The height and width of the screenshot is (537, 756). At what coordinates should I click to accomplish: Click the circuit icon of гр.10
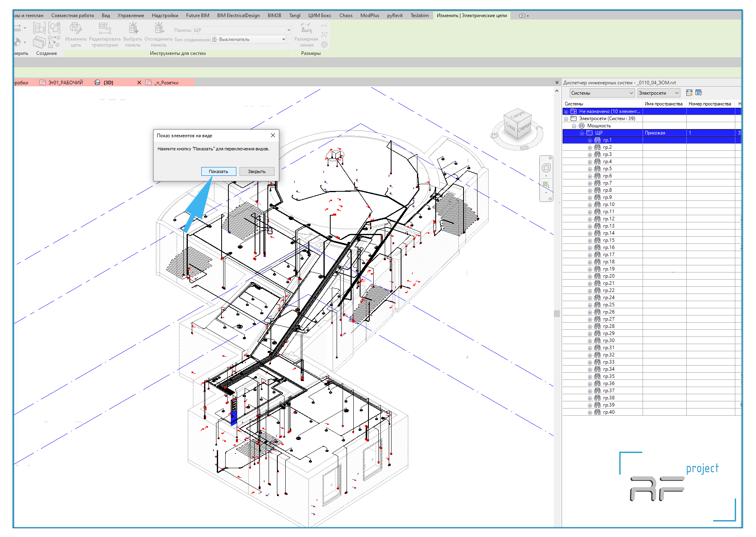pos(597,204)
